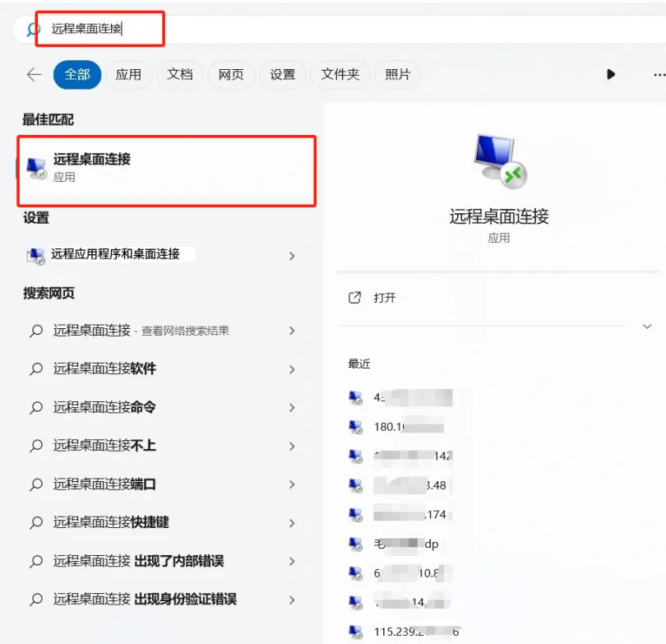Click search icon beside 远程桌面连接不上
This screenshot has height=644, width=666.
click(x=36, y=446)
